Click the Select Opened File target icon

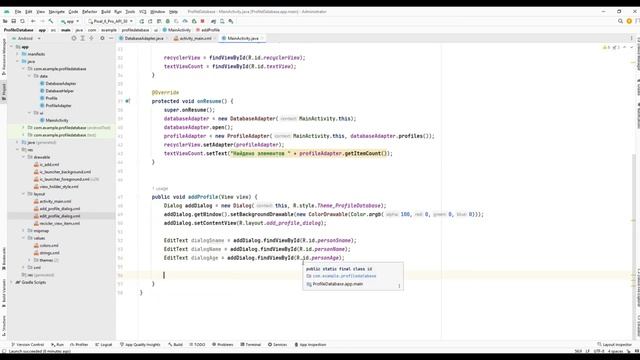click(74, 38)
